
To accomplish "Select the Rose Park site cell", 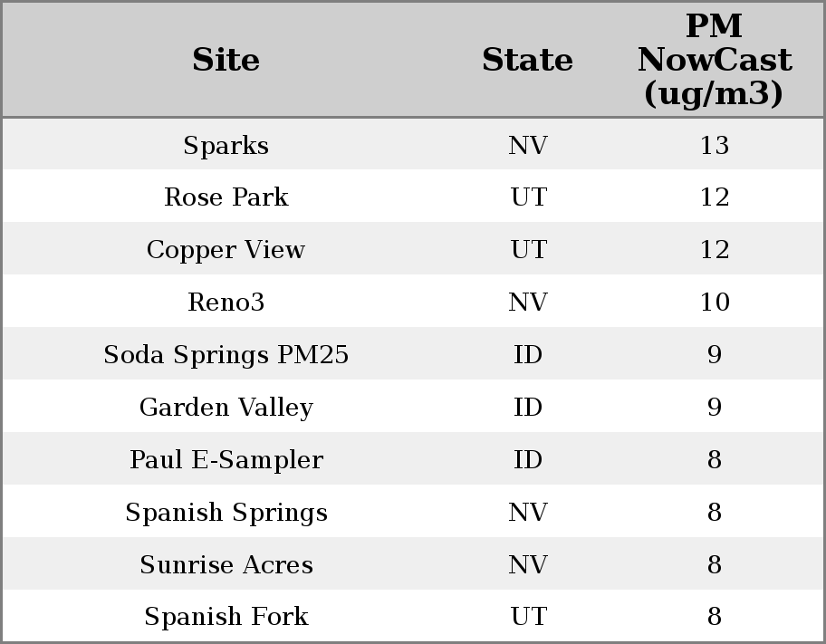I will click(226, 197).
